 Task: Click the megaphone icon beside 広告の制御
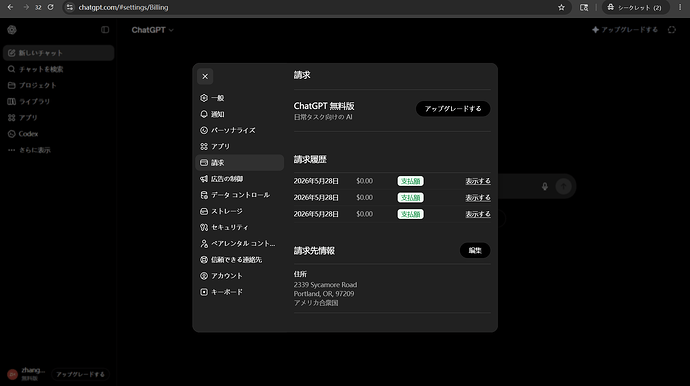[x=204, y=179]
